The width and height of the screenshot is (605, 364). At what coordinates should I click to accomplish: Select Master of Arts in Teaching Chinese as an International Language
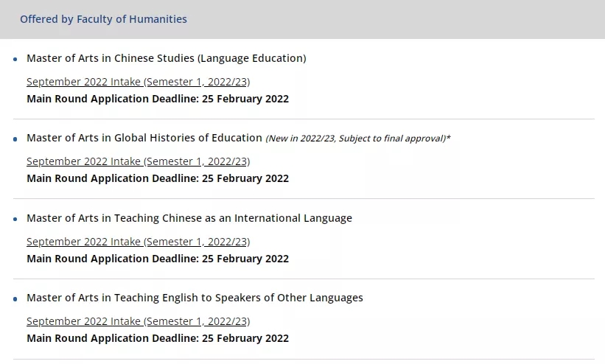[x=189, y=218]
